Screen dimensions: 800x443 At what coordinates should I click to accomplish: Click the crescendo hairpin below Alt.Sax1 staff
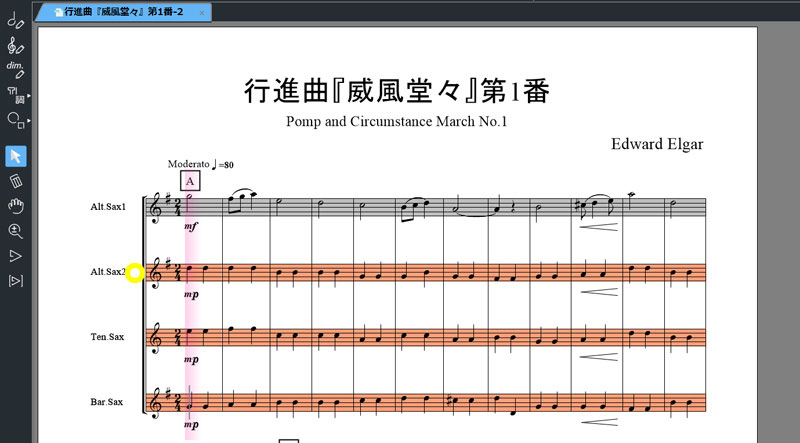pyautogui.click(x=599, y=227)
